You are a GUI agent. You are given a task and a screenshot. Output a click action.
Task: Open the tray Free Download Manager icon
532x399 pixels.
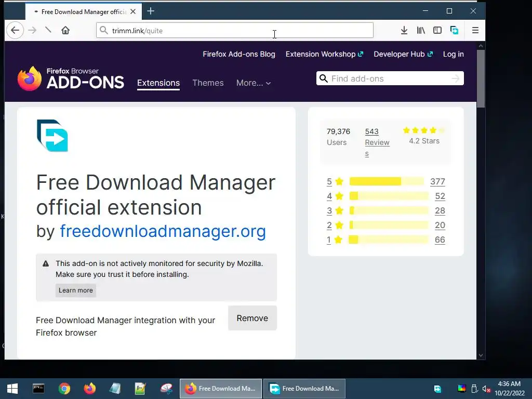click(x=437, y=389)
